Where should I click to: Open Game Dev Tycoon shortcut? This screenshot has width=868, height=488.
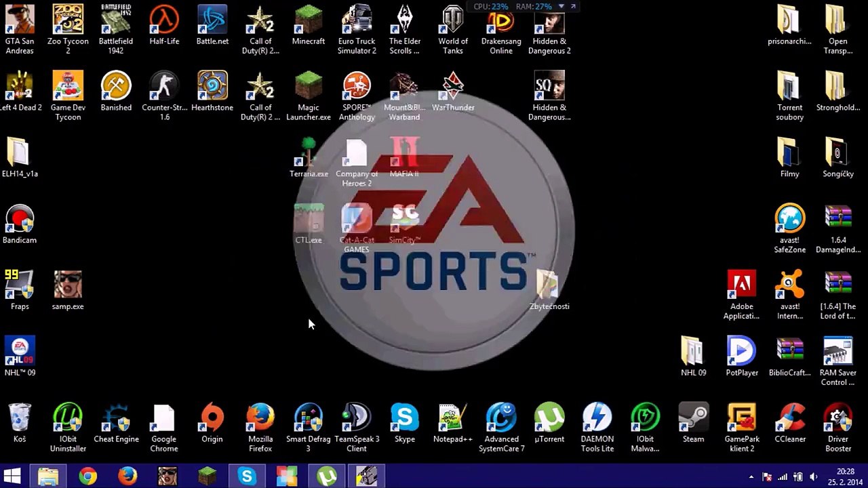68,96
